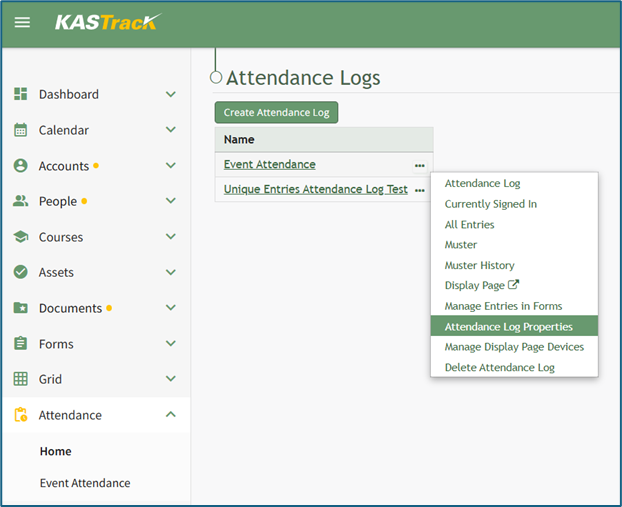Expand the Grid section chevron

click(170, 379)
